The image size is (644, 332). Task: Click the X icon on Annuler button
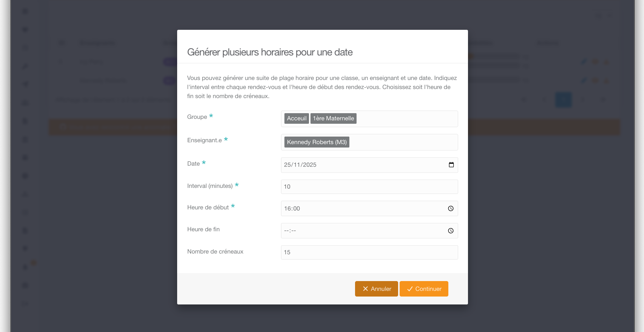coord(365,289)
